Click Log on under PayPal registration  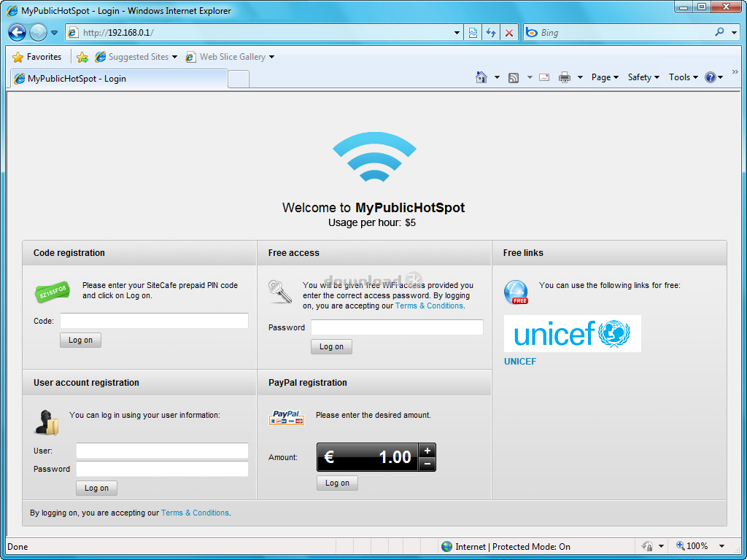tap(337, 483)
